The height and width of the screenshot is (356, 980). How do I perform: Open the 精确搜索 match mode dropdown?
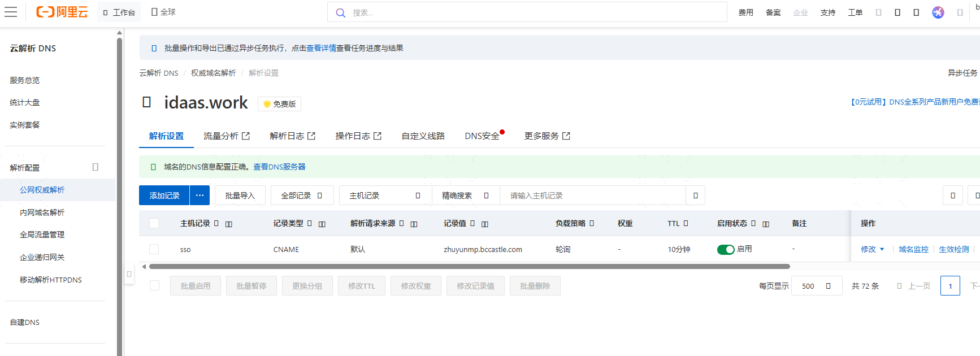[x=466, y=196]
